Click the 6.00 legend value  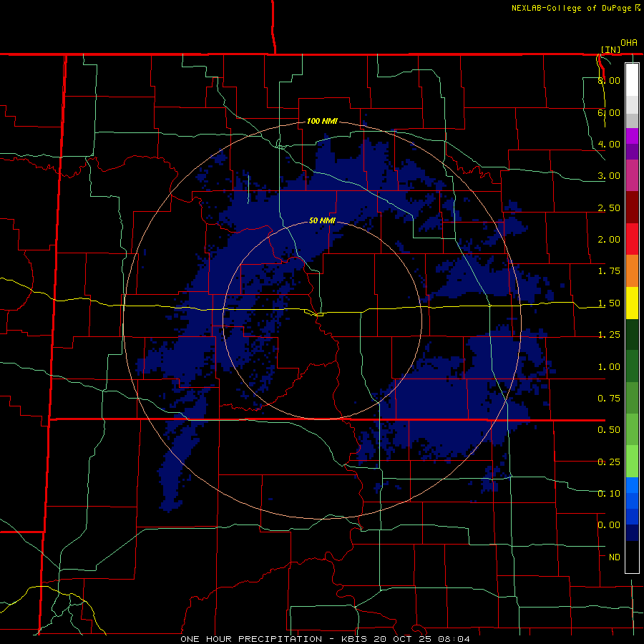click(609, 112)
